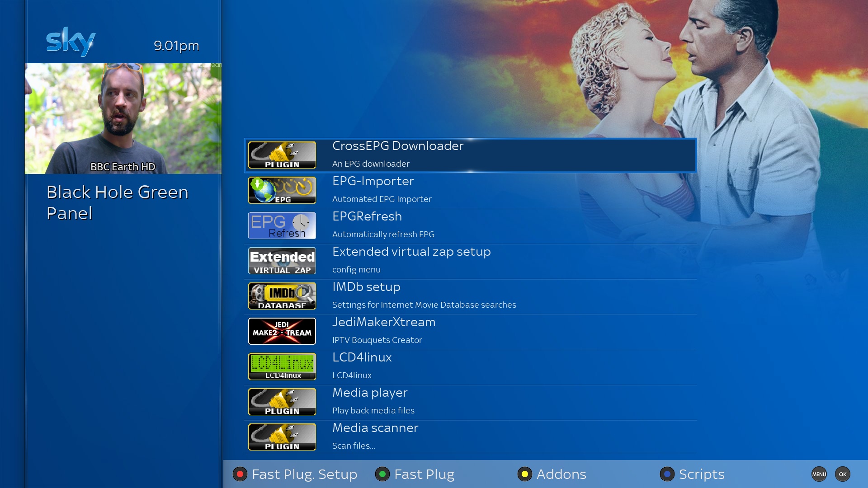The height and width of the screenshot is (488, 868).
Task: Click the 'An EPG downloader' description
Action: coord(371,164)
